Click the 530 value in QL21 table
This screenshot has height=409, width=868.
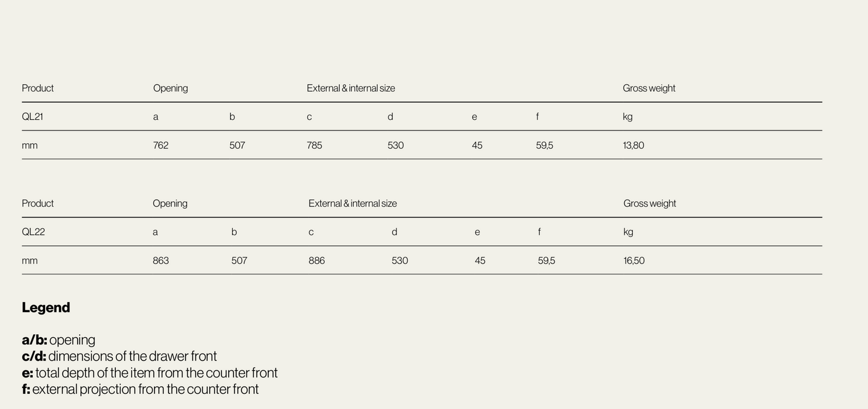(x=395, y=145)
